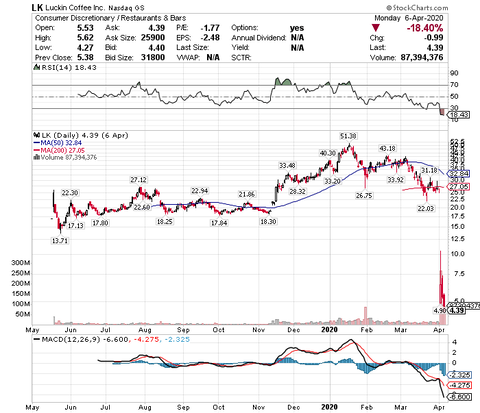Click the 28.32 price label
Image resolution: width=480 pixels, height=413 pixels.
pos(297,191)
